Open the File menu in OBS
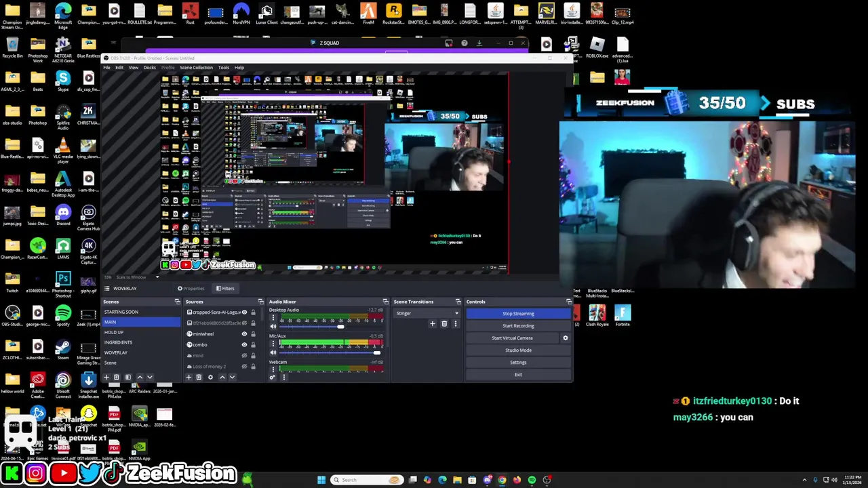The width and height of the screenshot is (868, 488). pos(107,68)
